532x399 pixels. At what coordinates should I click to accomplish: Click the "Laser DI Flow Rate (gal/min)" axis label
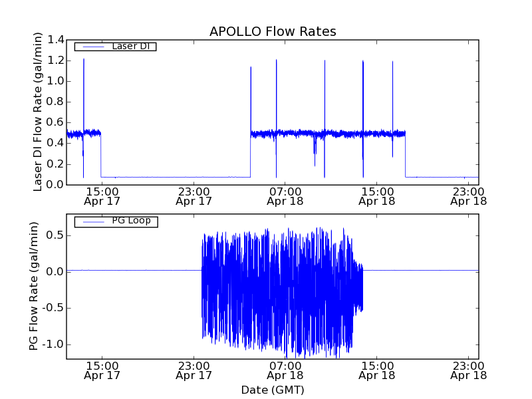(x=38, y=112)
